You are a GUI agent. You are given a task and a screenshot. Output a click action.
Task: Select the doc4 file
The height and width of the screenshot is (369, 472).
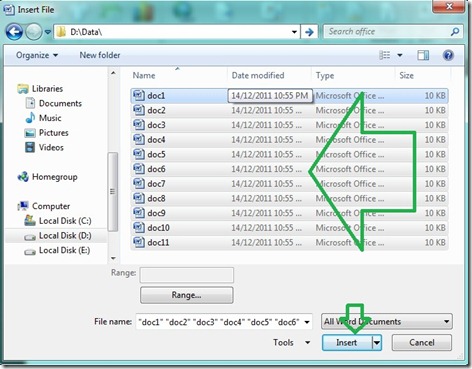click(x=289, y=140)
